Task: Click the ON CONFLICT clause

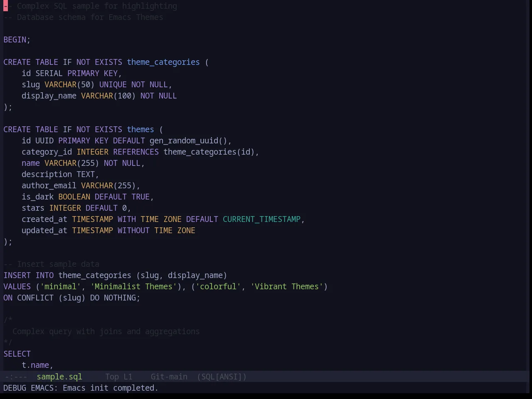Action: [29, 298]
